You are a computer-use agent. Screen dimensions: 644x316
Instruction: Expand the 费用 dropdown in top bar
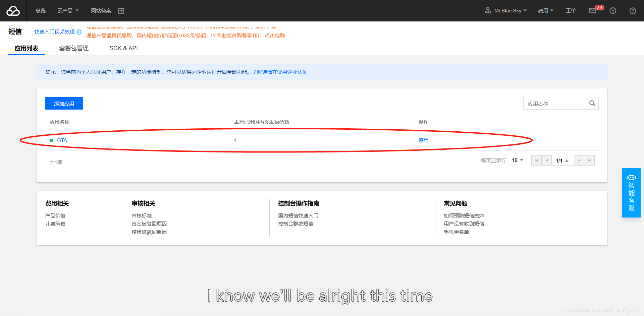click(x=546, y=11)
